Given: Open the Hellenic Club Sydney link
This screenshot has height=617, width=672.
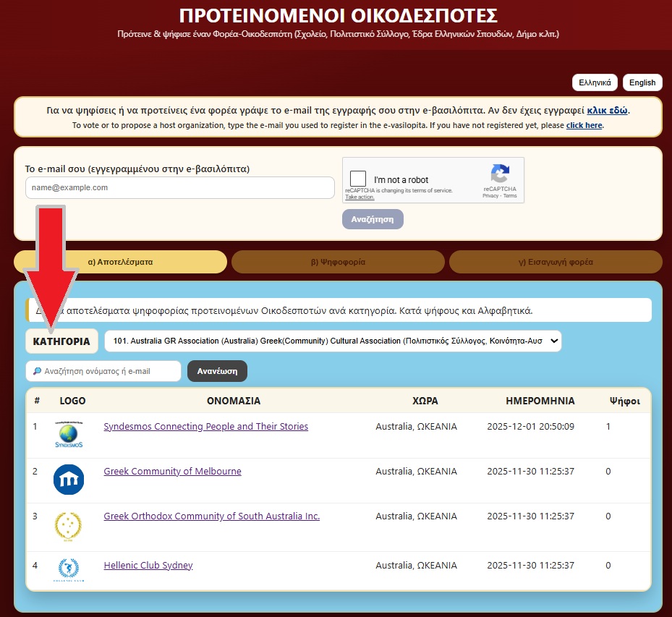Looking at the screenshot, I should pyautogui.click(x=148, y=566).
